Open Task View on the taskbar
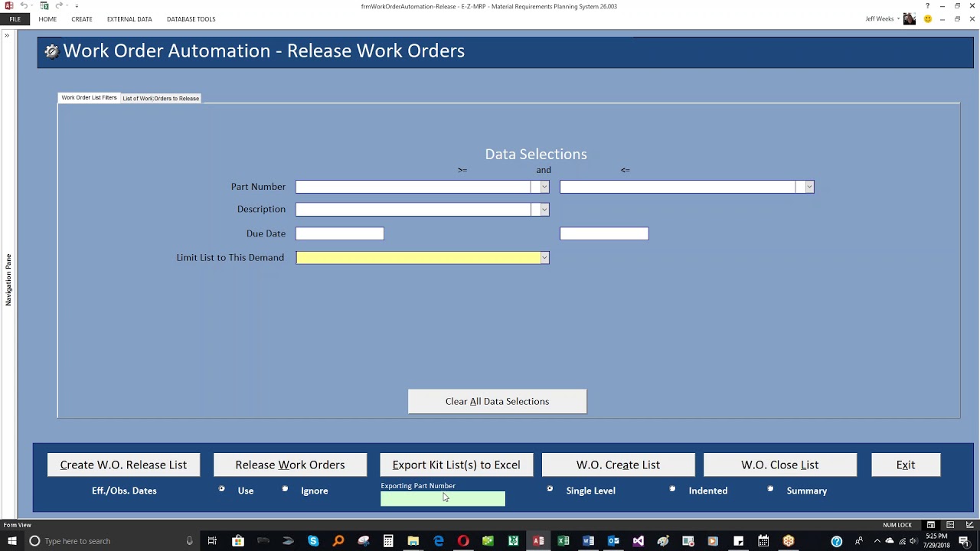Screen dimensions: 980x551 (x=212, y=541)
